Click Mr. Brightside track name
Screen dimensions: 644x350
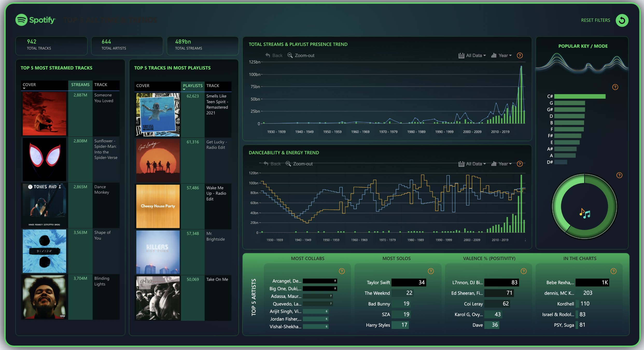(215, 236)
